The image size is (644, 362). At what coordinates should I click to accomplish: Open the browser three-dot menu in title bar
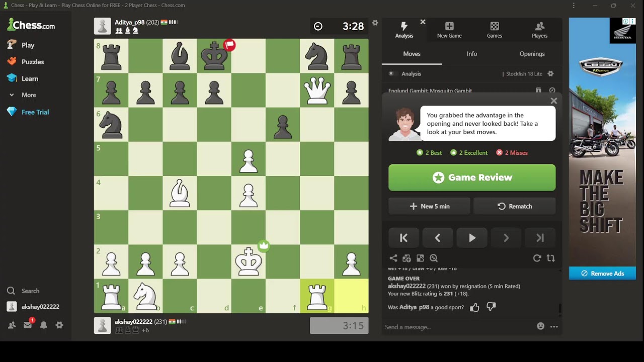point(574,6)
